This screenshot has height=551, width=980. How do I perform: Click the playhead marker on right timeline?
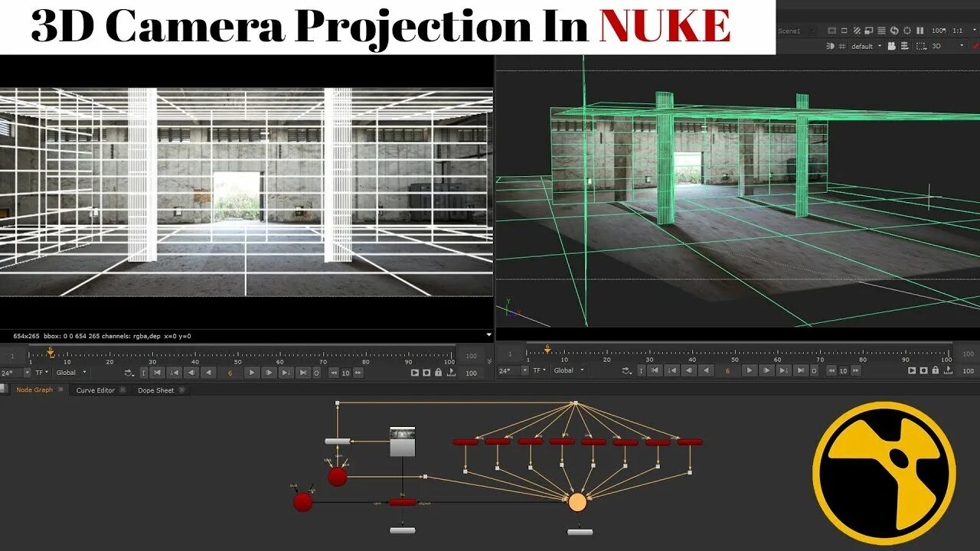547,349
